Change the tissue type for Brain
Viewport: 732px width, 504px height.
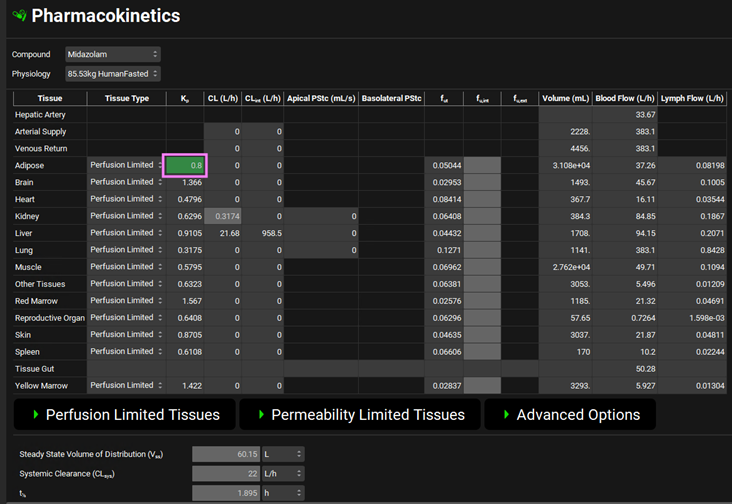(125, 182)
